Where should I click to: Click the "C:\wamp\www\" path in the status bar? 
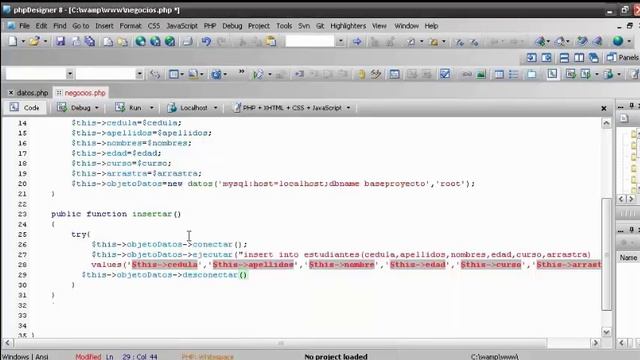[495, 357]
